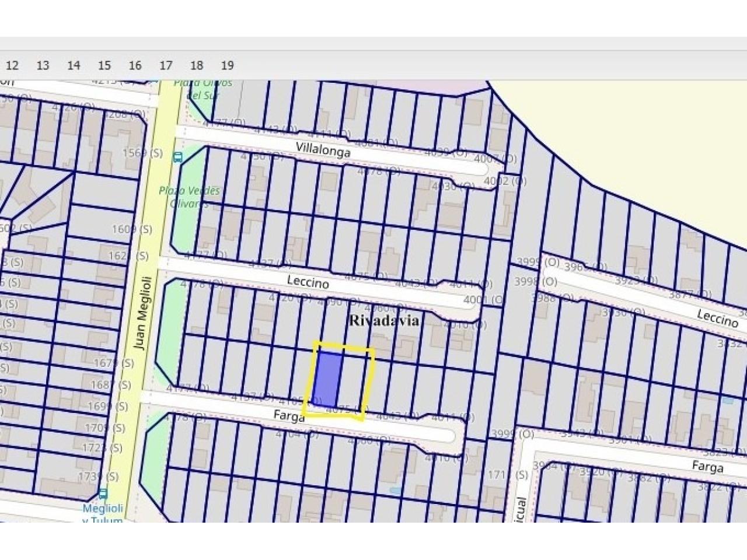Select number 14 in the top bar

74,65
